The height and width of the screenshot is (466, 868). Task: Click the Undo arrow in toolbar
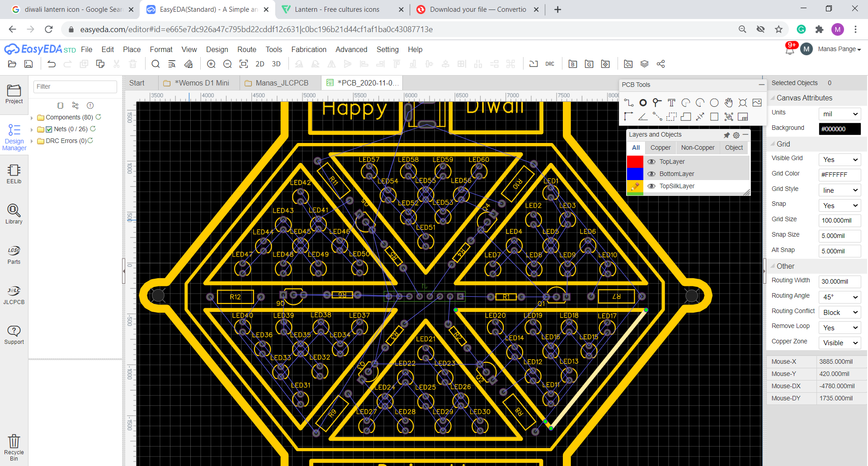(x=52, y=64)
